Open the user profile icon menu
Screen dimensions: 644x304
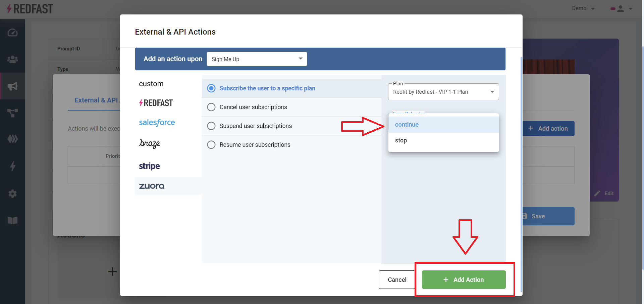[x=621, y=9]
